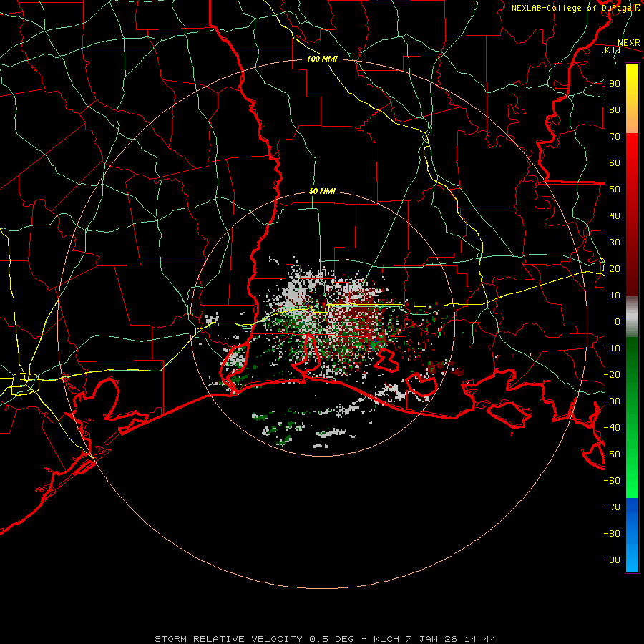The image size is (644, 644).
Task: Select the positive 10 value on velocity scale
Action: [x=615, y=296]
